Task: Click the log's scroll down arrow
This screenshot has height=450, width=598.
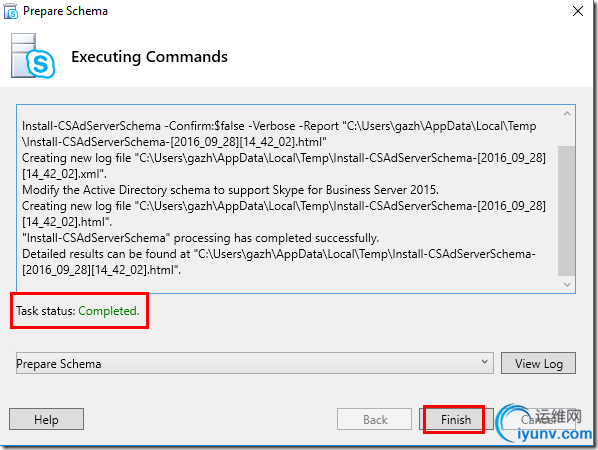Action: tap(567, 284)
